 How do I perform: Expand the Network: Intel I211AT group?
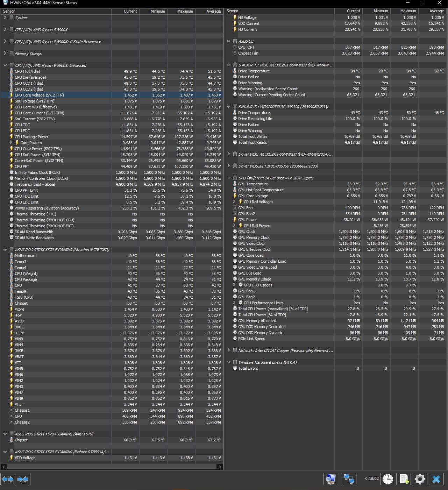pos(229,350)
